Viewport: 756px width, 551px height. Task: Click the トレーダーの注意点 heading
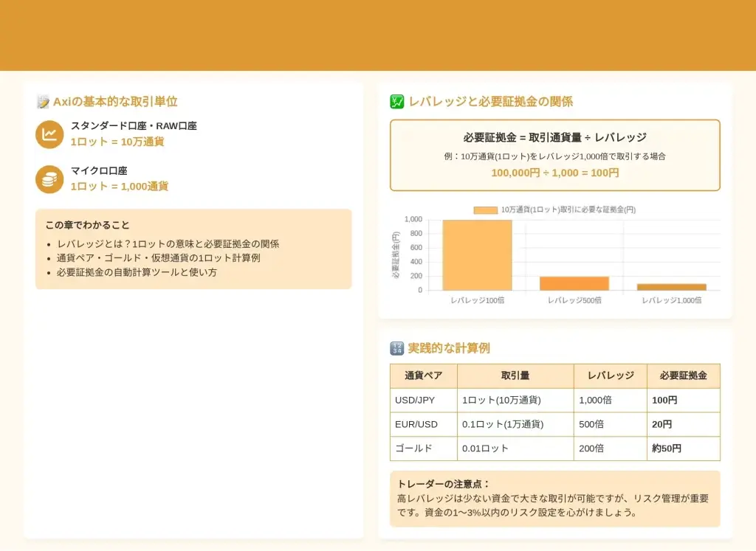[444, 484]
